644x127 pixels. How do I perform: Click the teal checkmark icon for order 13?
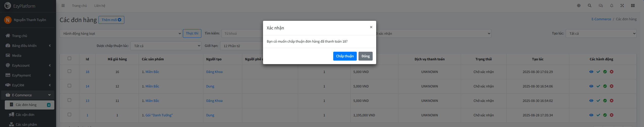[x=598, y=101]
